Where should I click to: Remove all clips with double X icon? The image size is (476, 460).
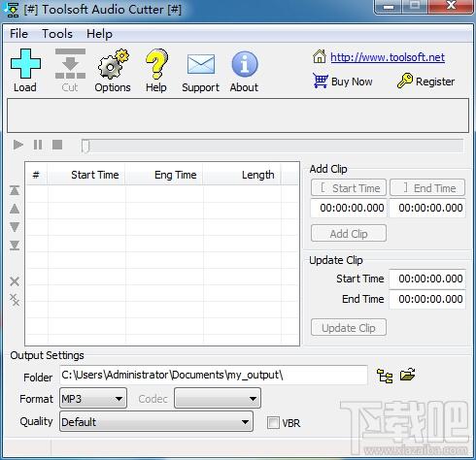pos(15,300)
